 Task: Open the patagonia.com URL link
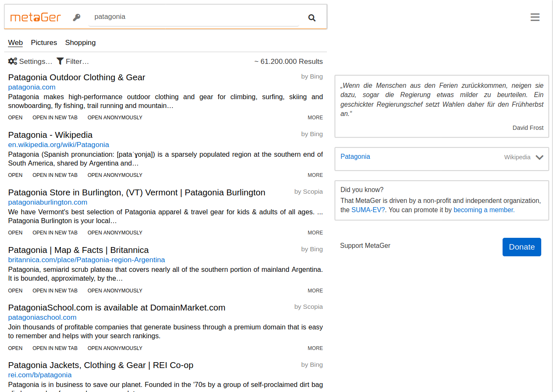point(32,87)
